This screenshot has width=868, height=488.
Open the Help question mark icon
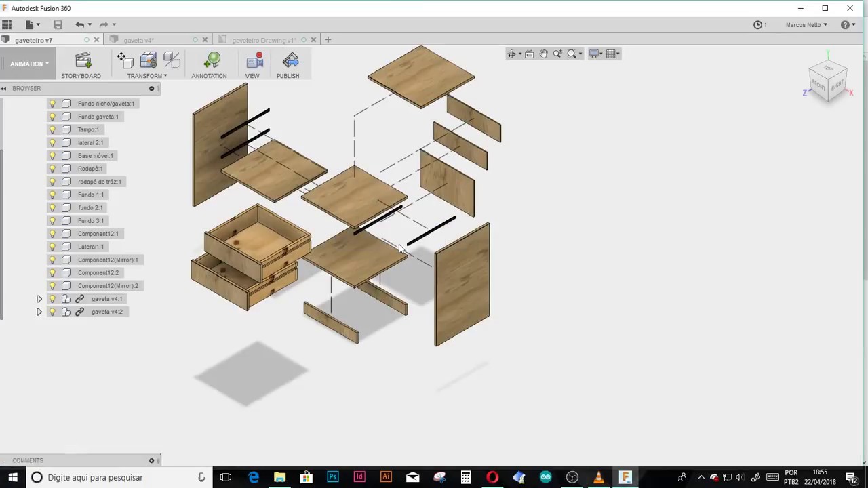pyautogui.click(x=845, y=25)
